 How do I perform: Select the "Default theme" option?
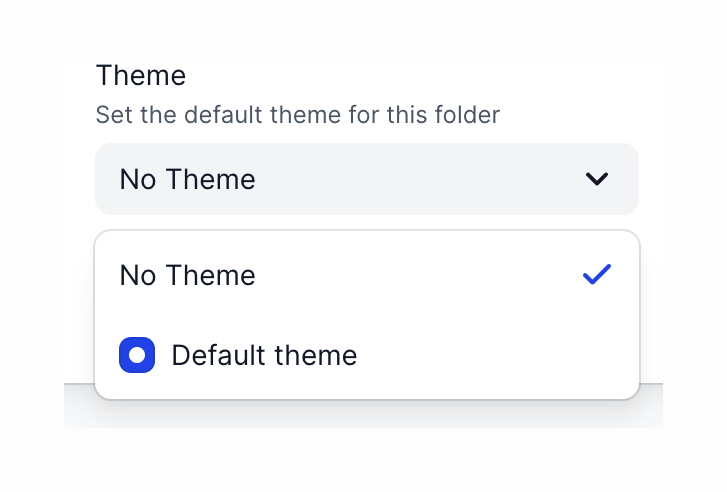264,355
